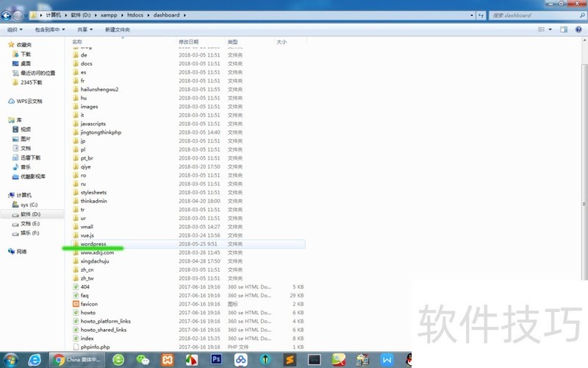Open the view options dropdown arrow
588x368 pixels.
click(x=550, y=29)
